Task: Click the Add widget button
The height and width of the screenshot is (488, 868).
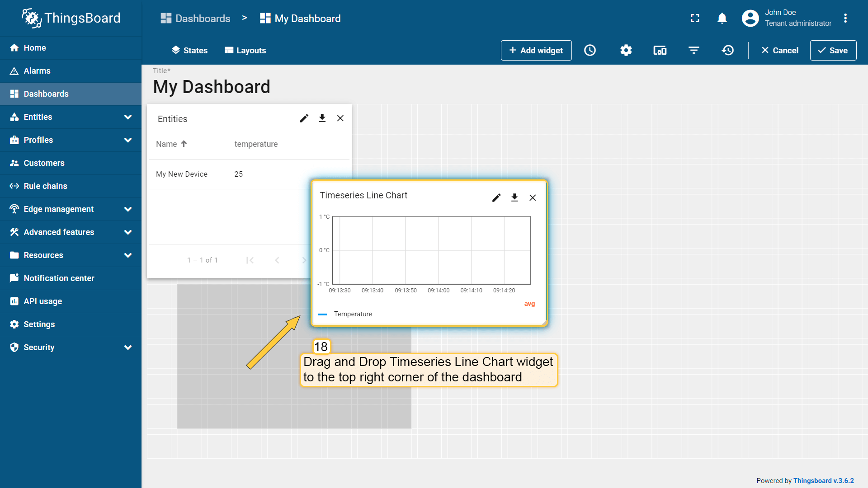Action: (x=536, y=50)
